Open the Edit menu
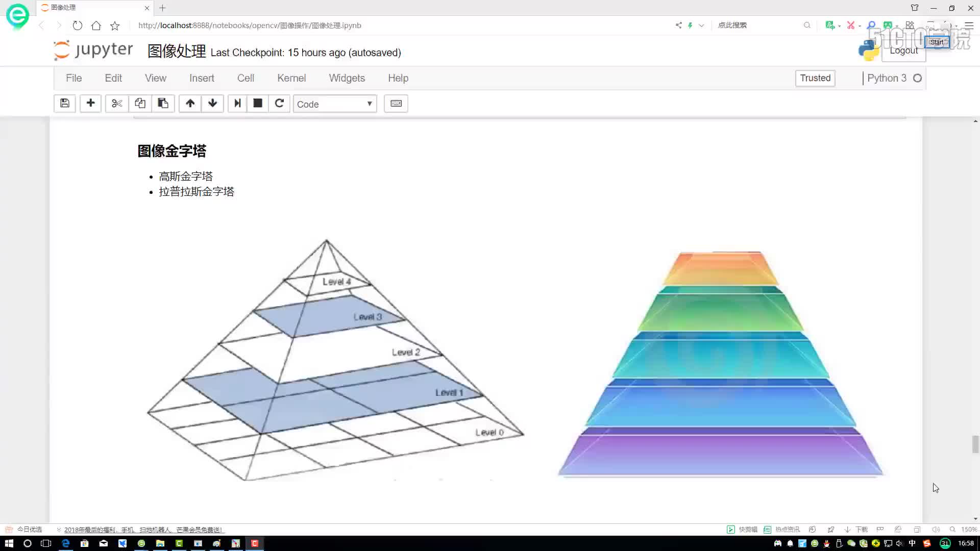980x551 pixels. click(x=113, y=78)
